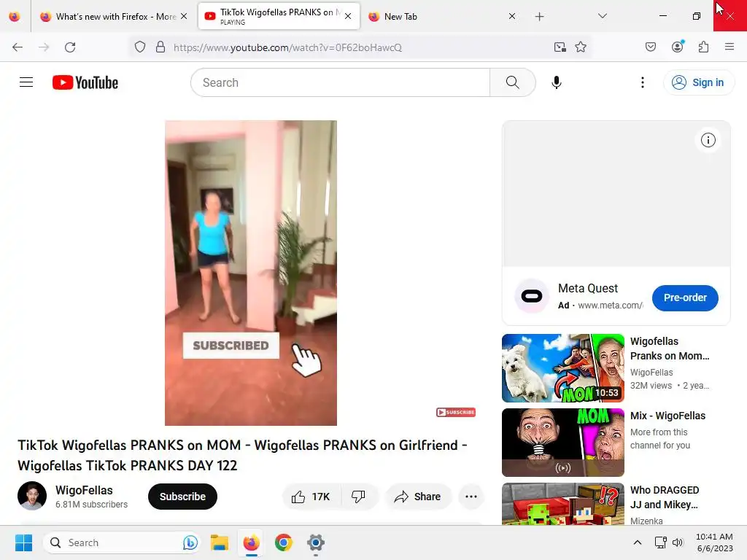
Task: Close the TikTok Wigofellas tab
Action: pos(348,16)
